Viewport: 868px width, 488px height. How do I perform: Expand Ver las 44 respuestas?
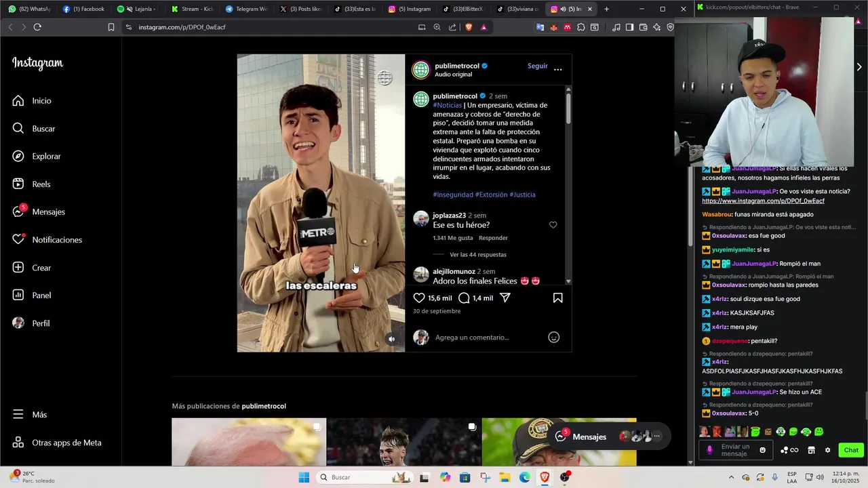coord(478,255)
